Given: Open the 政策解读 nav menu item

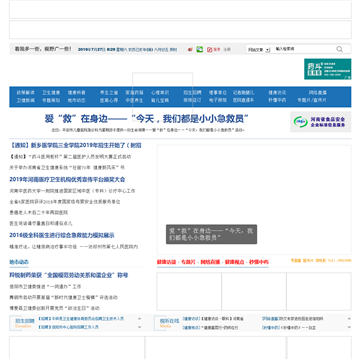Looking at the screenshot, I should [26, 93].
